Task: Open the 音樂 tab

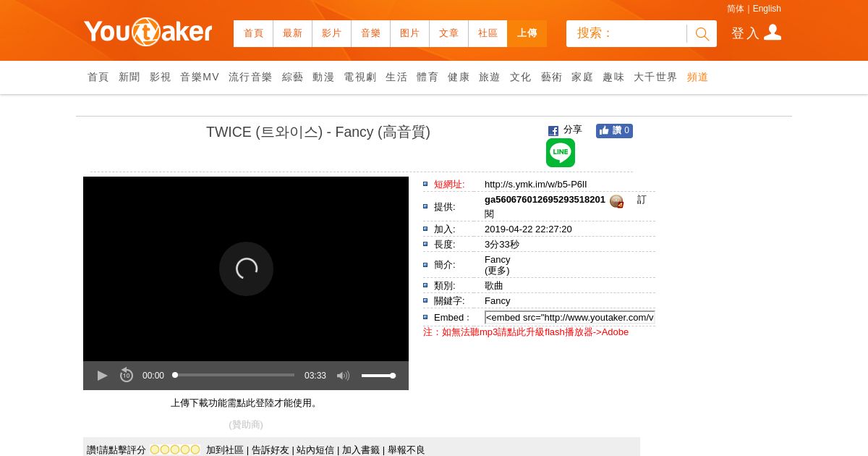Action: click(370, 33)
